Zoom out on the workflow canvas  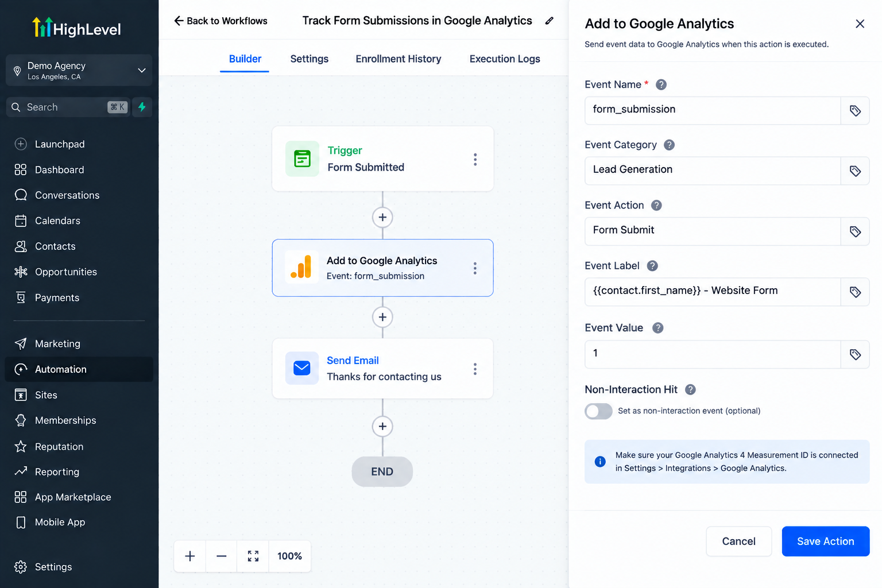(222, 556)
